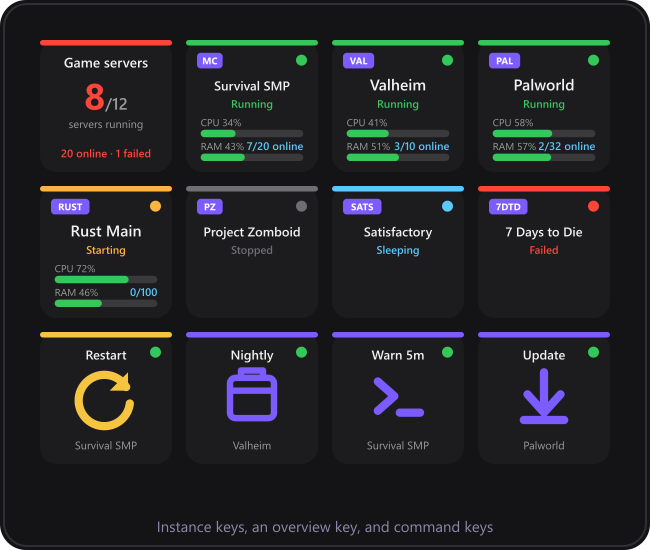The width and height of the screenshot is (650, 550).
Task: Open the Game servers overview key title
Action: point(106,63)
